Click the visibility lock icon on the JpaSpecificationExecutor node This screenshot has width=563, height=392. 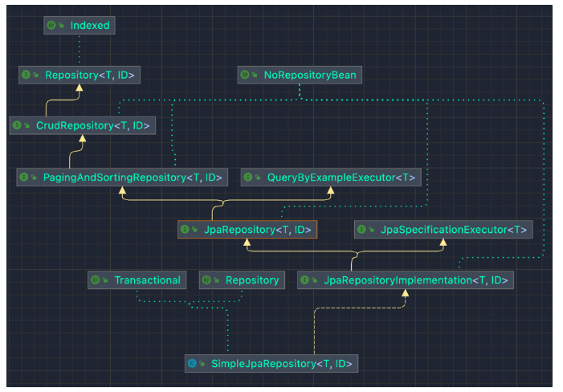tap(372, 230)
